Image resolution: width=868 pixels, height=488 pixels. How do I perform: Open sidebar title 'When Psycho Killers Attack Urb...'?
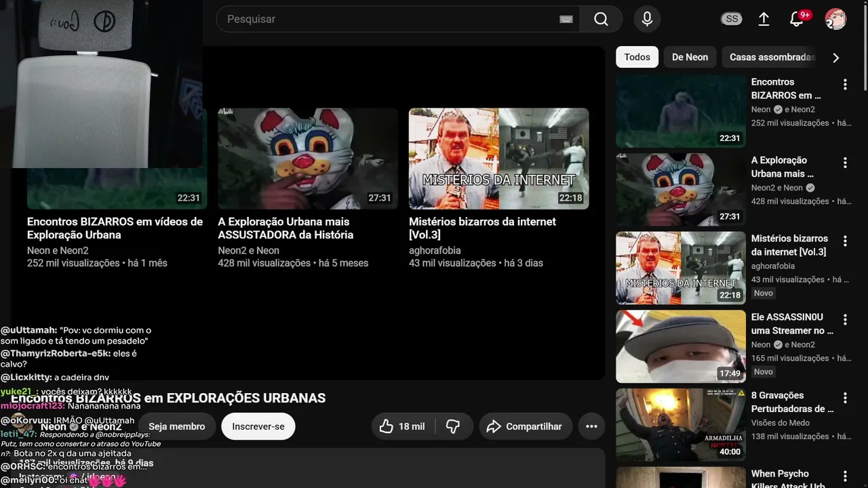click(789, 480)
